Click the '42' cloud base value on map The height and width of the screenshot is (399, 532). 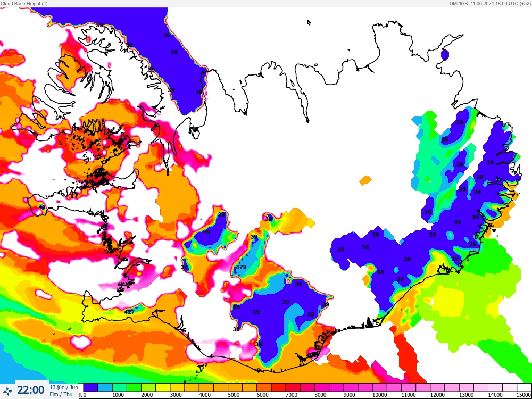[x=42, y=207]
